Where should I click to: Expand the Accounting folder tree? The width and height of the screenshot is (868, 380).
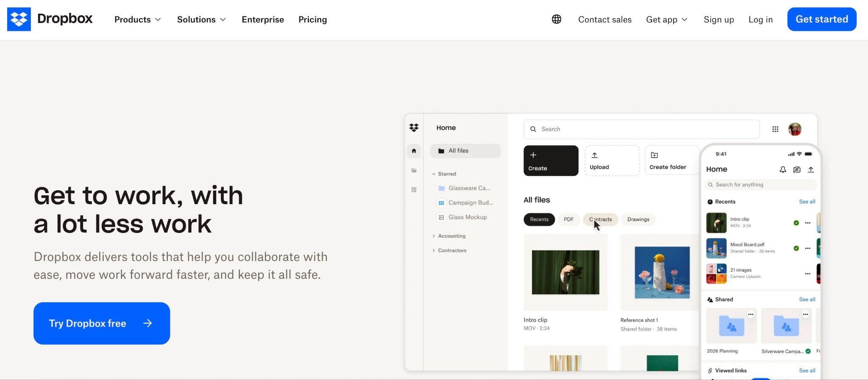[434, 236]
